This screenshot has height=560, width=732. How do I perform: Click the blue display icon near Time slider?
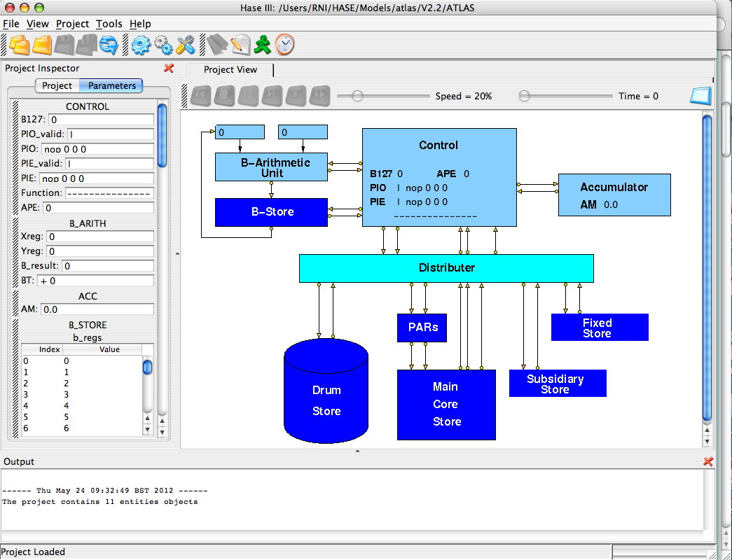(x=700, y=95)
